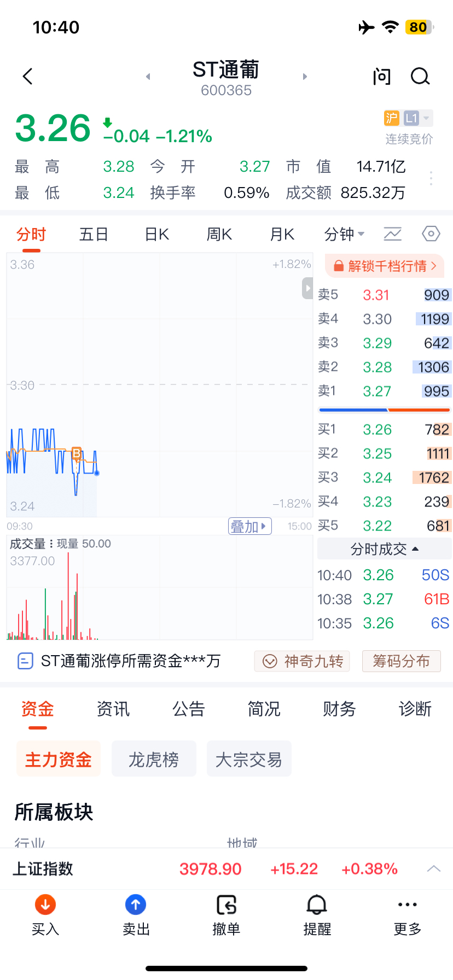The height and width of the screenshot is (980, 453).
Task: Tap the stock title ST通葡 600365
Action: (x=226, y=78)
